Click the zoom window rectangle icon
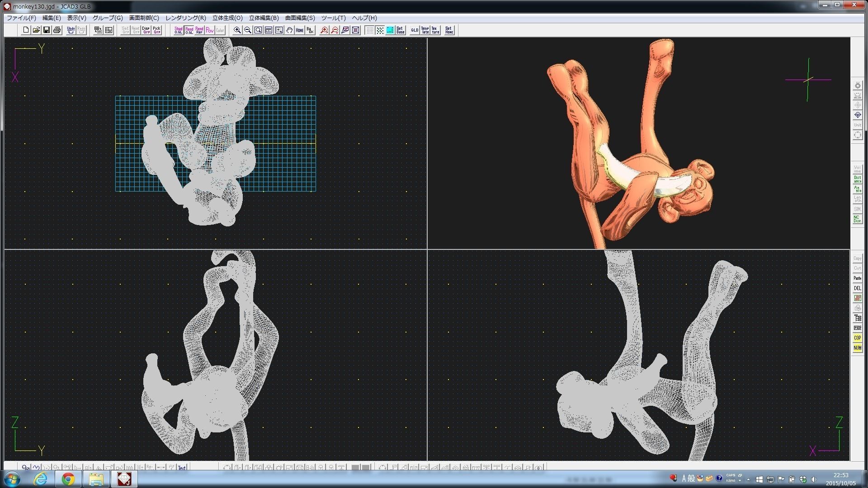This screenshot has width=868, height=488. (258, 30)
